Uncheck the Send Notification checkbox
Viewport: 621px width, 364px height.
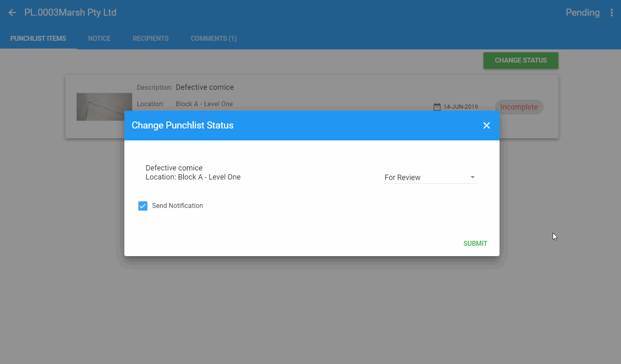click(143, 206)
